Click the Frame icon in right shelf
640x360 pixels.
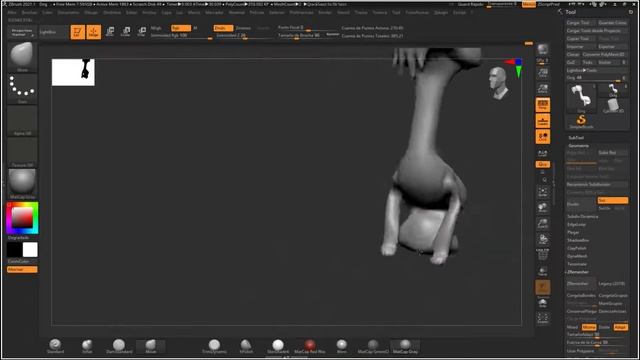[x=542, y=192]
